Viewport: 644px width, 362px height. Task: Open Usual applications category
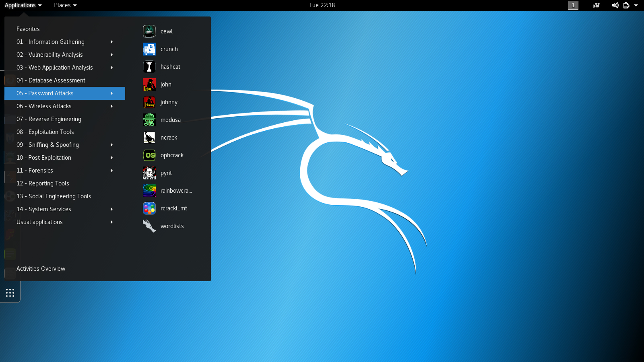(65, 222)
